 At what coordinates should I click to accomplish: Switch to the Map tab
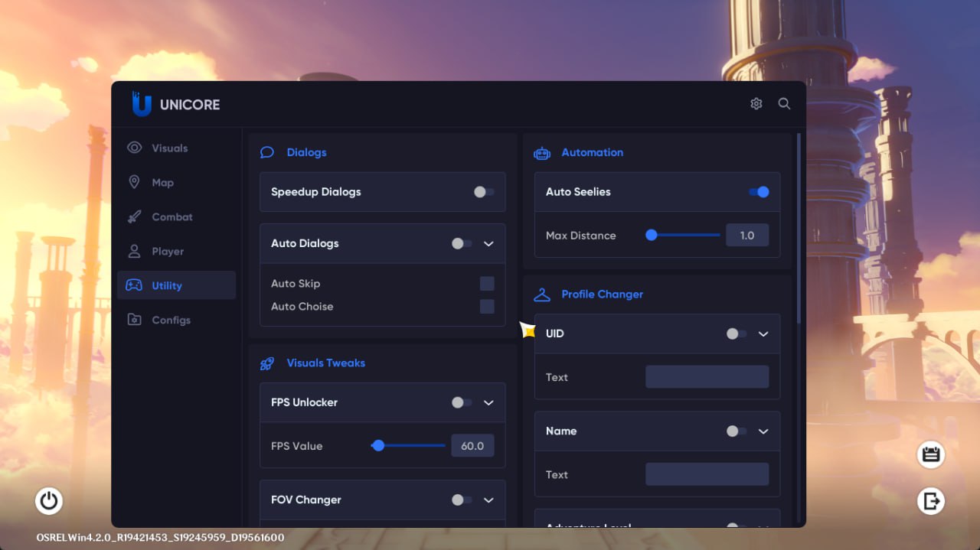tap(176, 182)
